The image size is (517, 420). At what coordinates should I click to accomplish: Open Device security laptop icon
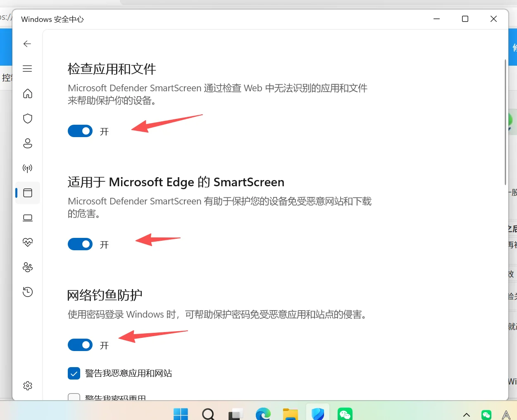pos(28,218)
